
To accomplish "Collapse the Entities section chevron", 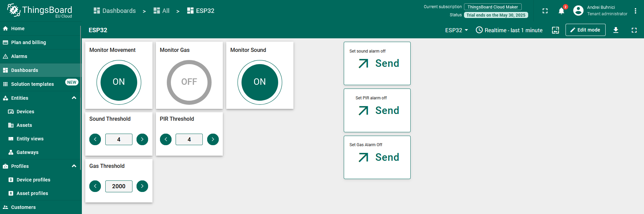I will (74, 98).
